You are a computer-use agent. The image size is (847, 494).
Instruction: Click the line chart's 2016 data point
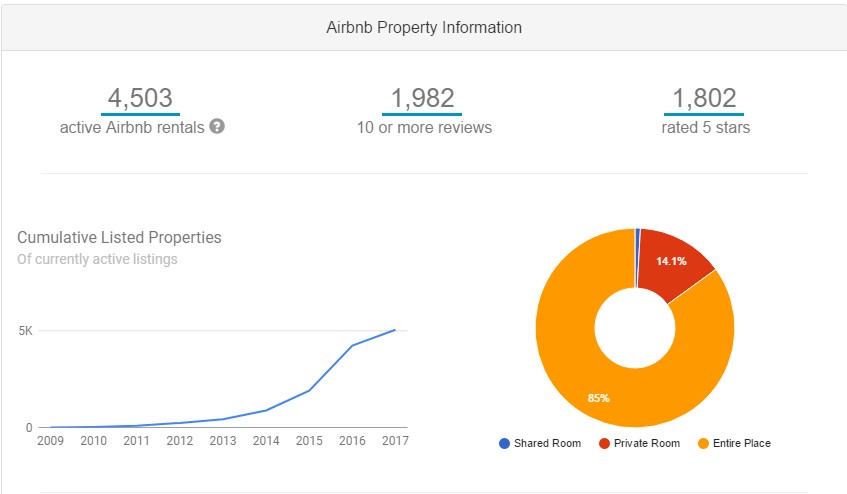click(x=352, y=346)
